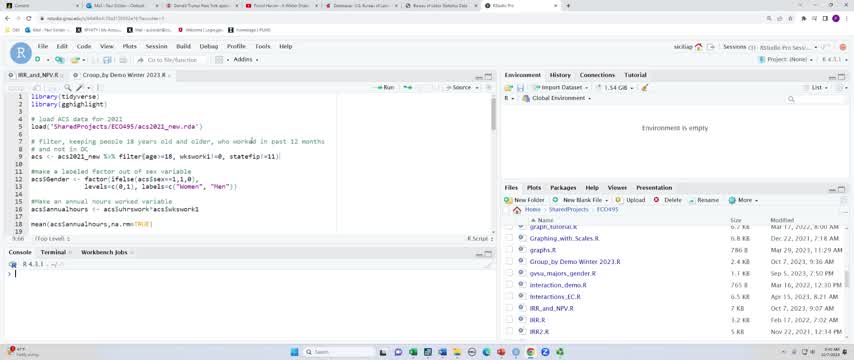
Task: Click the Word icon in taskbar
Action: click(x=442, y=352)
